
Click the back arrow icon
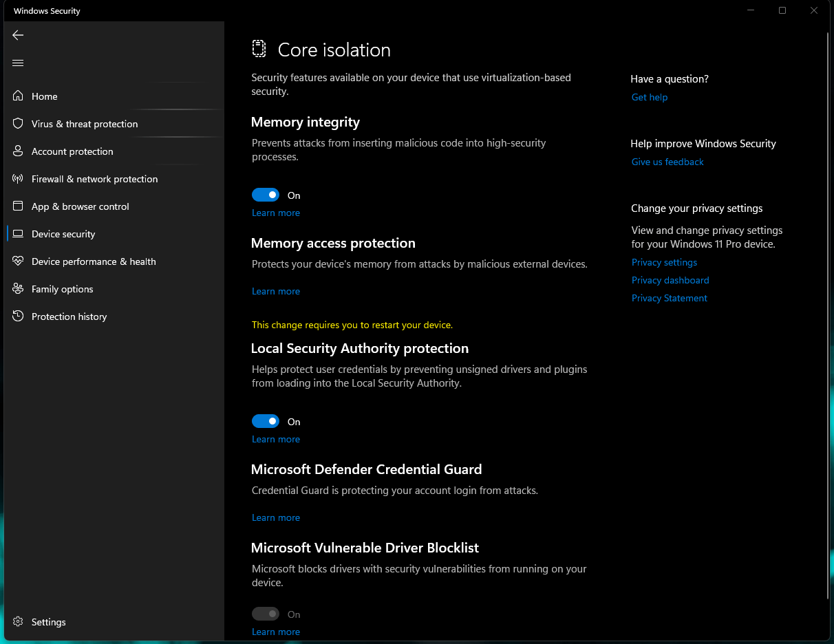tap(18, 35)
